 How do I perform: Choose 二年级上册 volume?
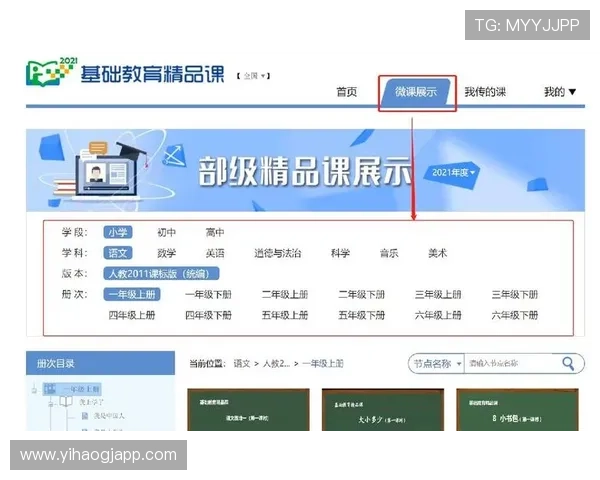pyautogui.click(x=285, y=294)
